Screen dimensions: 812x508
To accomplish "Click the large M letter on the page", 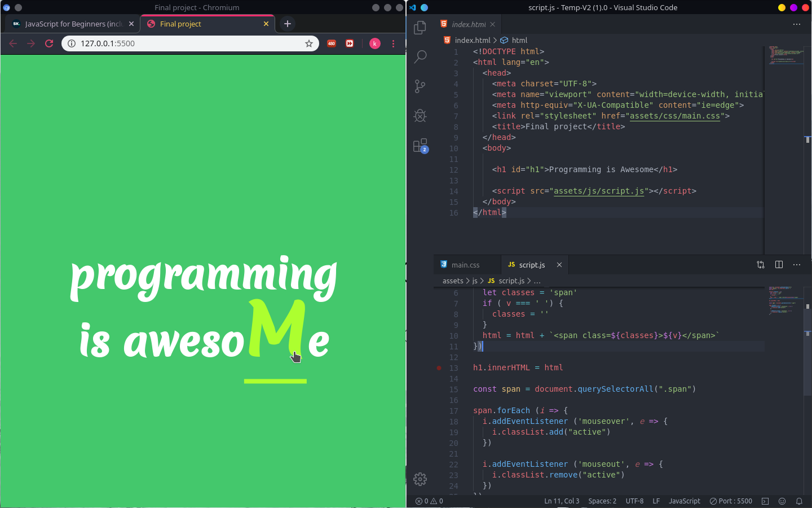I will 277,329.
